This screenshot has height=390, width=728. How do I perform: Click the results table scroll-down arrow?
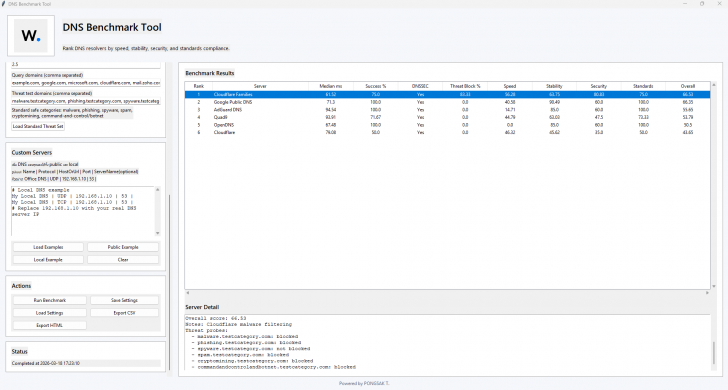(714, 286)
